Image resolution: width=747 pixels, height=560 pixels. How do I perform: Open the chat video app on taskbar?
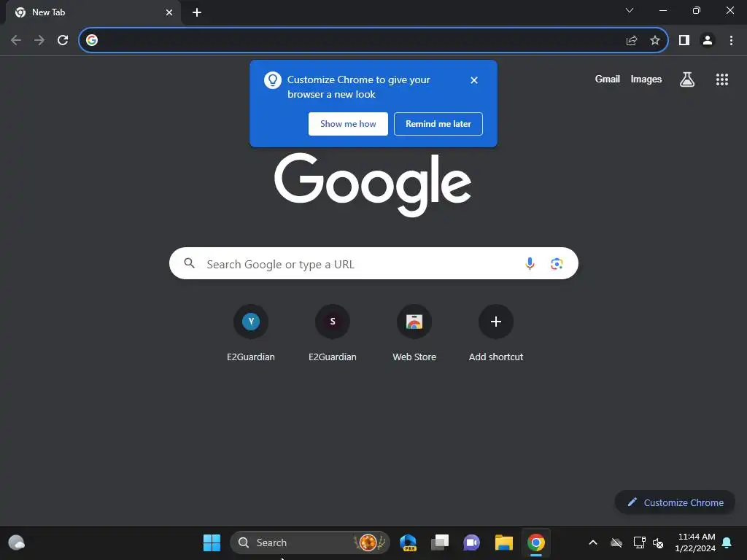(x=472, y=542)
